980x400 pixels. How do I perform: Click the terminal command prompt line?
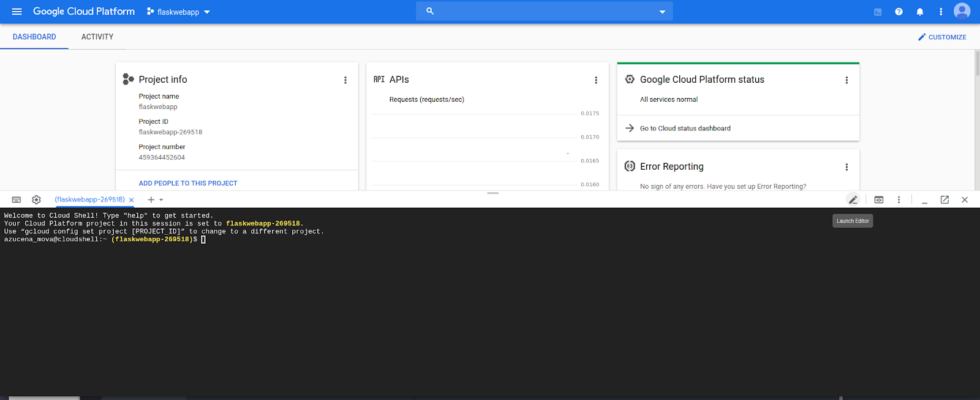click(105, 240)
